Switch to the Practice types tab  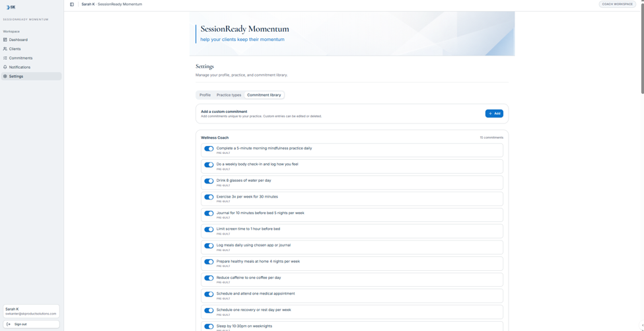pos(229,95)
